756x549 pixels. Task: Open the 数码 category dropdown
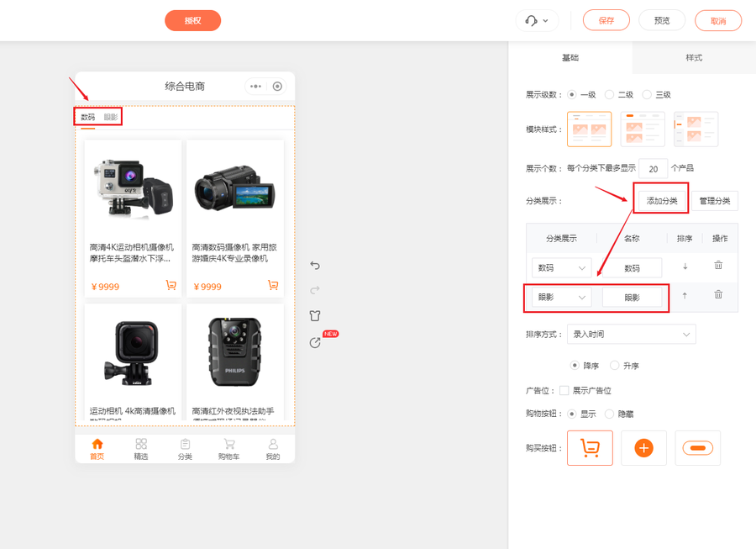[559, 266]
